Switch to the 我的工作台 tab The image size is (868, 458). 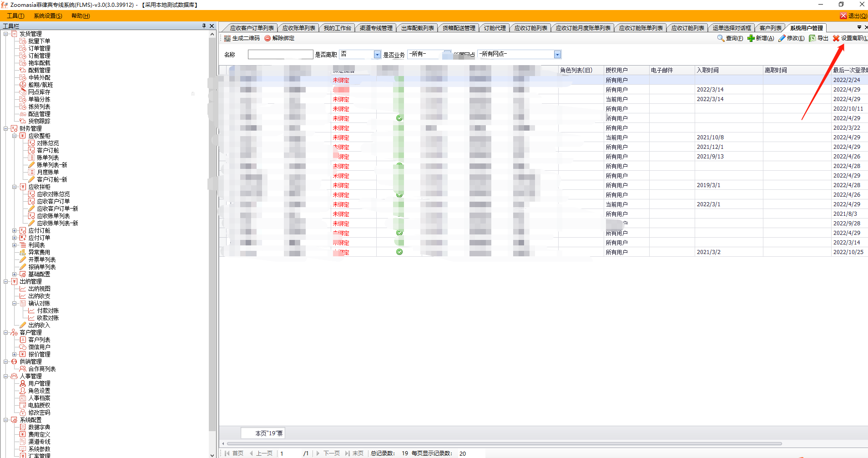[x=337, y=28]
